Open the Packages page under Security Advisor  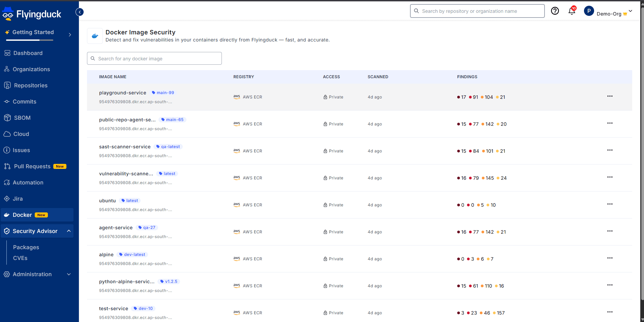[x=26, y=247]
